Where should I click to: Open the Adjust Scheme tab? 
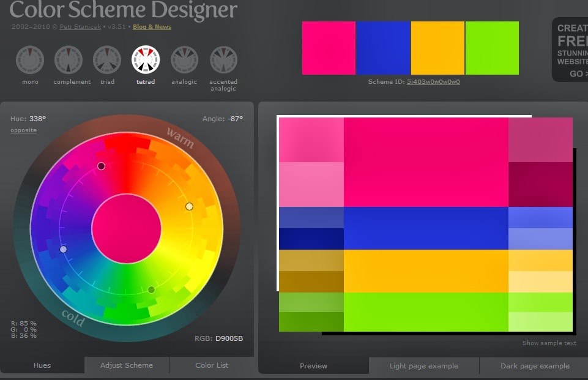126,365
